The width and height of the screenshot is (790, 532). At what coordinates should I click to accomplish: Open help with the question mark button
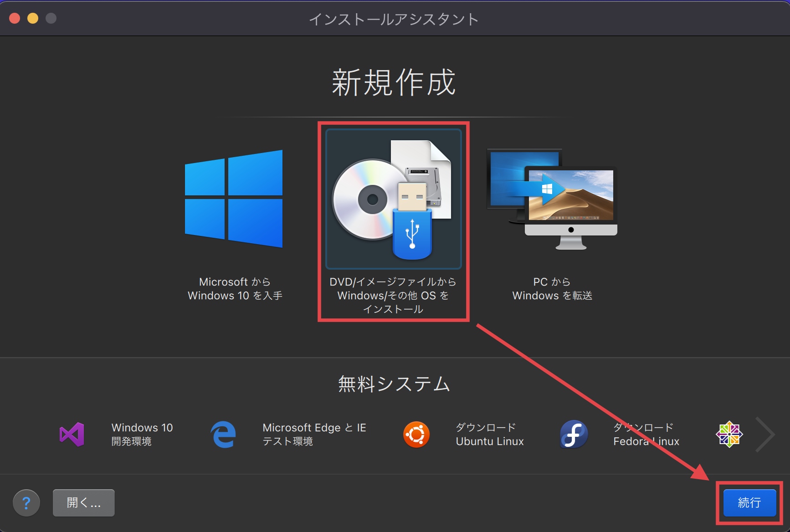tap(26, 503)
